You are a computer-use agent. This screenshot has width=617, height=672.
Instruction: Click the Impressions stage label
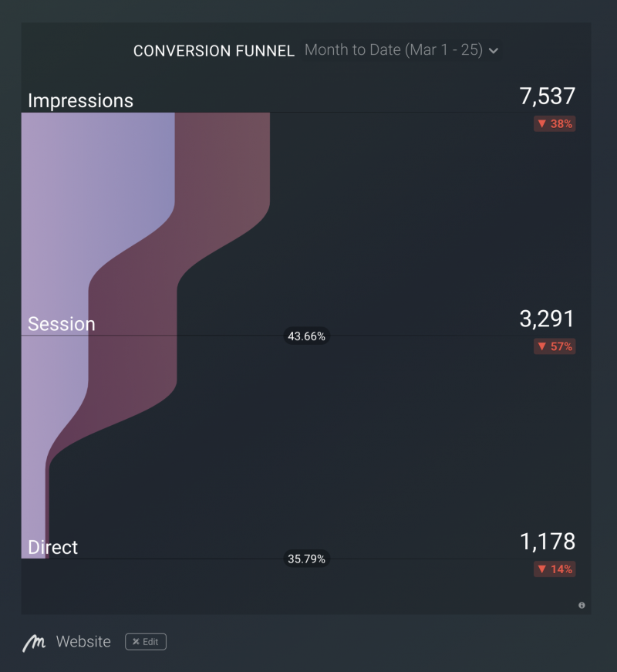click(x=80, y=101)
